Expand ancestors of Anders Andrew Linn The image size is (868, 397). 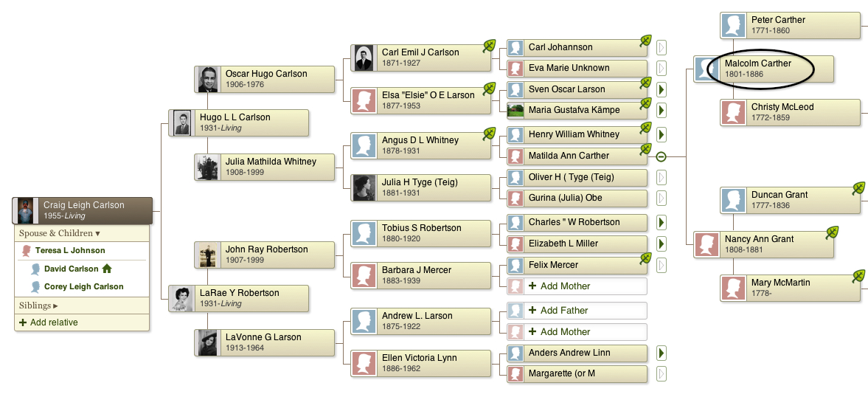[661, 353]
